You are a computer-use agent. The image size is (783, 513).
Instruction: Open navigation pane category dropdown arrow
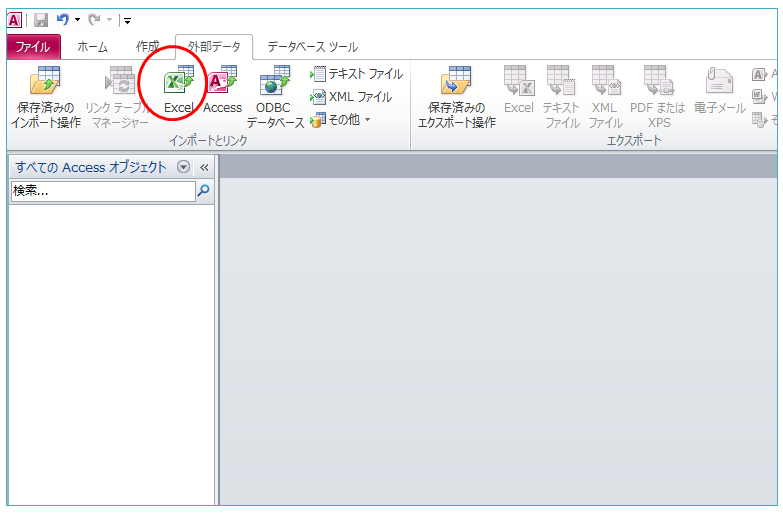click(184, 167)
